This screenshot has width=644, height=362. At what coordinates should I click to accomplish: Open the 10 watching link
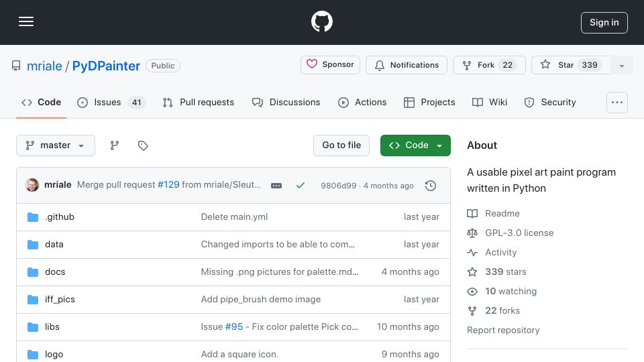[502, 291]
